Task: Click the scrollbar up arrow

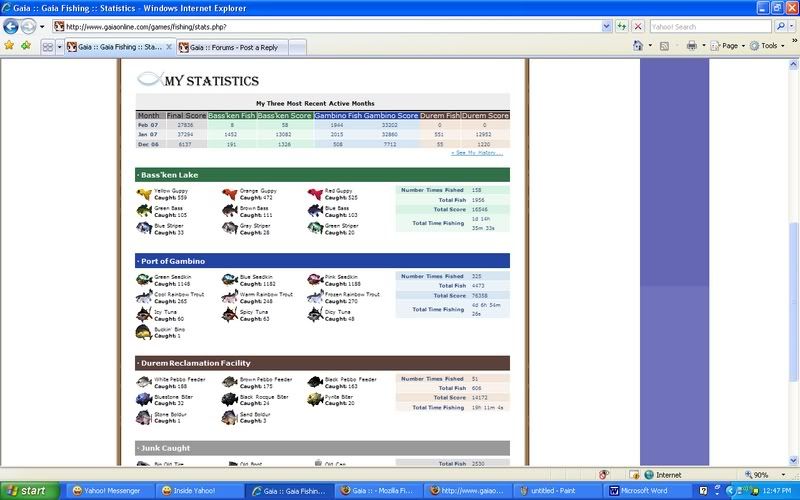Action: [793, 64]
